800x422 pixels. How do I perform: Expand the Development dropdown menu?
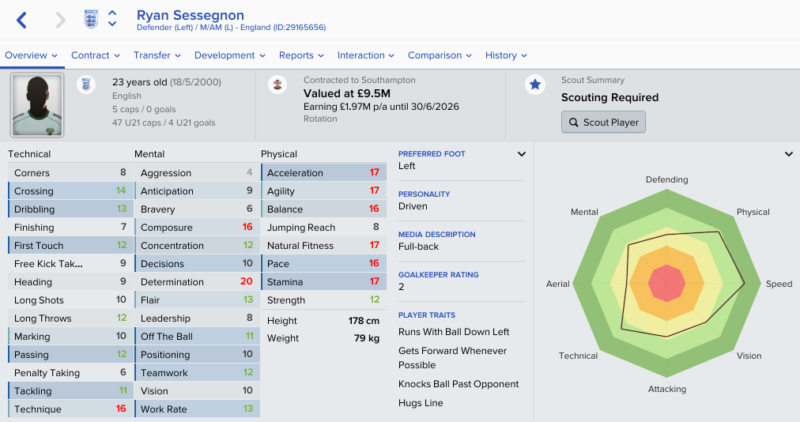tap(230, 55)
